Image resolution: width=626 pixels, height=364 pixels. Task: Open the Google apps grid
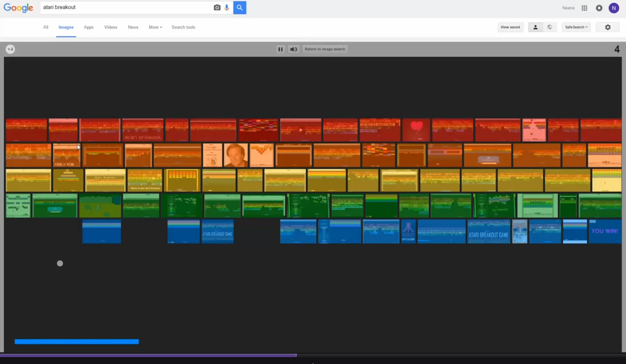pyautogui.click(x=584, y=8)
